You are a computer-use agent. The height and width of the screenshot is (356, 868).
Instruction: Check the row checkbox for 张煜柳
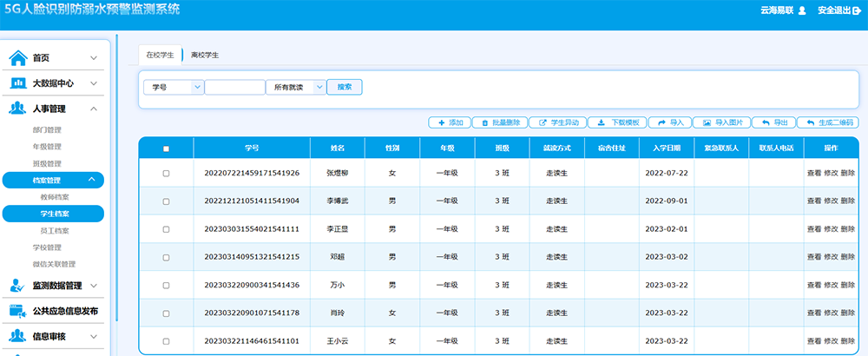pos(167,174)
